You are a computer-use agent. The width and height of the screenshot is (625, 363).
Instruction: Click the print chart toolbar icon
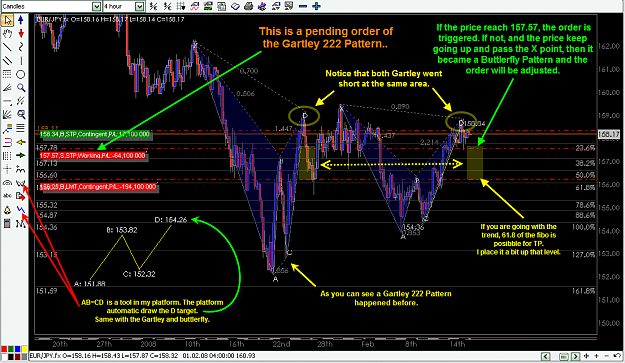point(248,6)
